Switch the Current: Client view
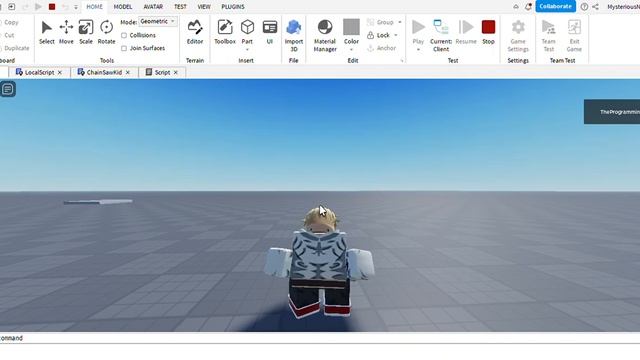Image resolution: width=640 pixels, height=360 pixels. tap(441, 36)
